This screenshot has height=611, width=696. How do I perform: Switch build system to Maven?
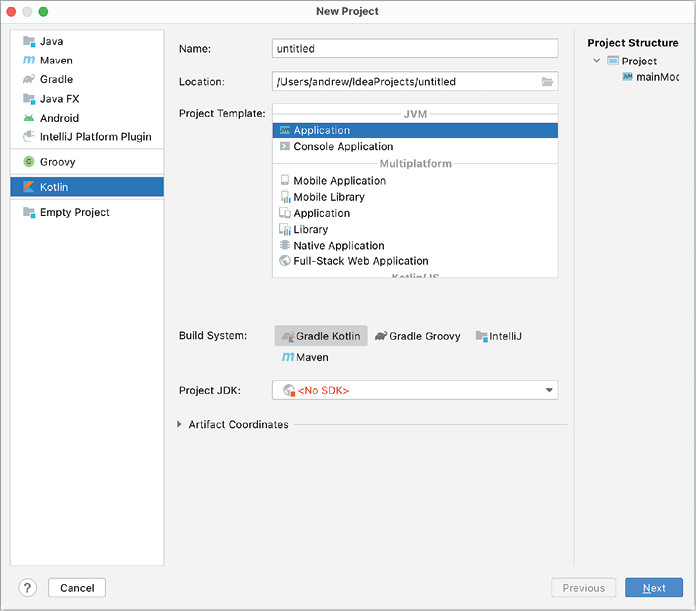point(305,357)
